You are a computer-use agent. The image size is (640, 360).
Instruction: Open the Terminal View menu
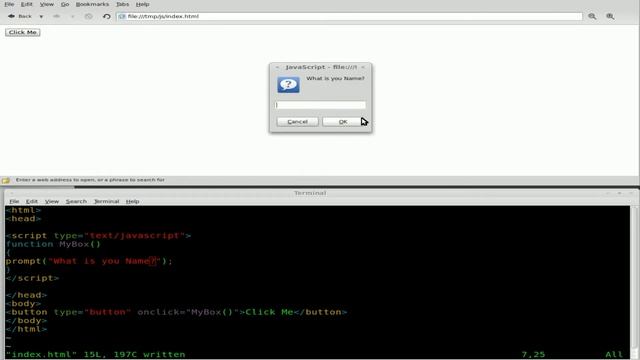(x=52, y=201)
